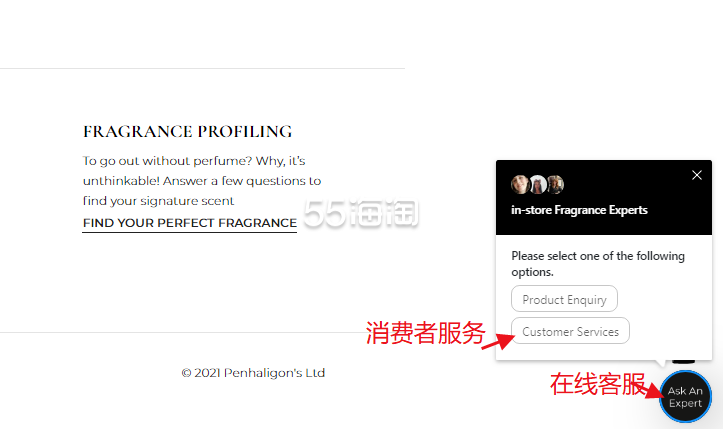The image size is (723, 429).
Task: Click the red 在线客服 annotation label
Action: click(x=598, y=384)
